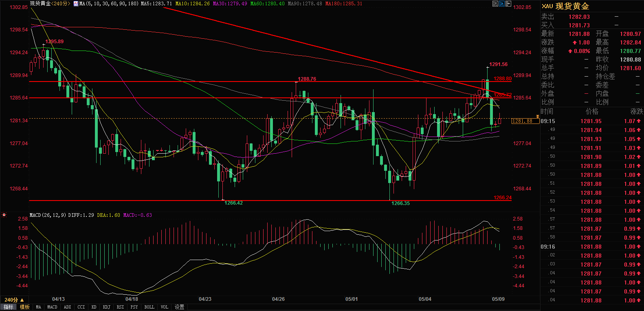The width and height of the screenshot is (644, 311).
Task: Toggle the RSI indicator
Action: coord(120,307)
